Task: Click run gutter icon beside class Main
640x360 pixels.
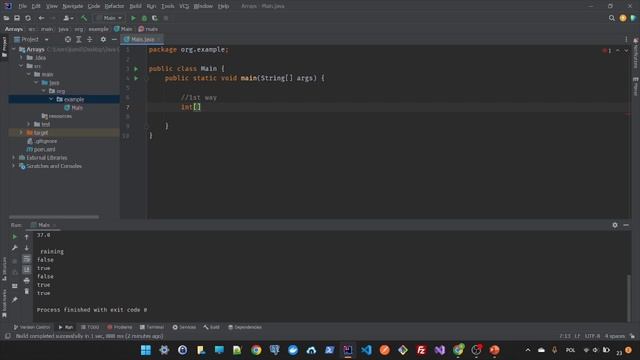Action: point(136,69)
